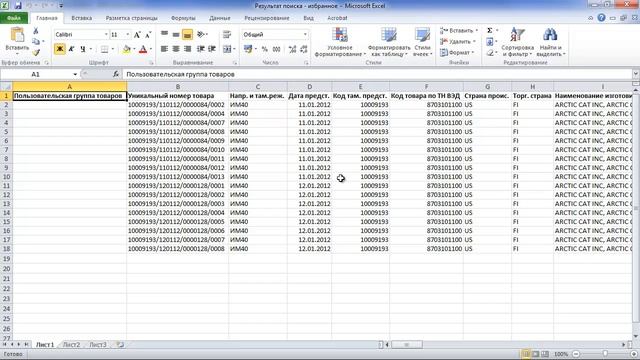Click the insert function fx icon

click(x=116, y=74)
